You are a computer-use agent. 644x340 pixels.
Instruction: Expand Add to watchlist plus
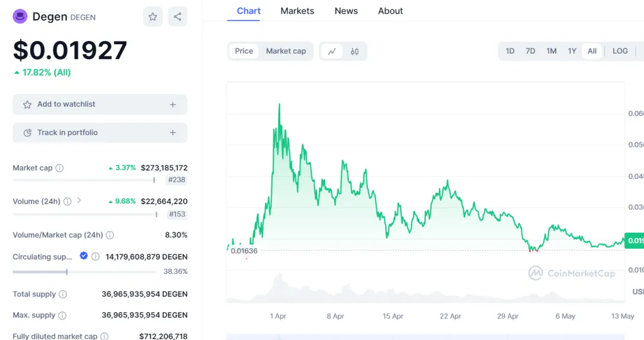pos(173,104)
